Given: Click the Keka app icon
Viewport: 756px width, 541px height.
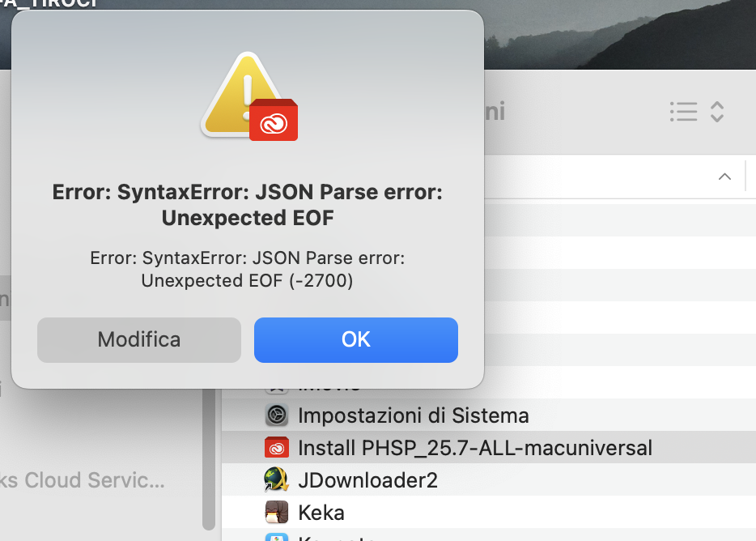Looking at the screenshot, I should click(277, 512).
